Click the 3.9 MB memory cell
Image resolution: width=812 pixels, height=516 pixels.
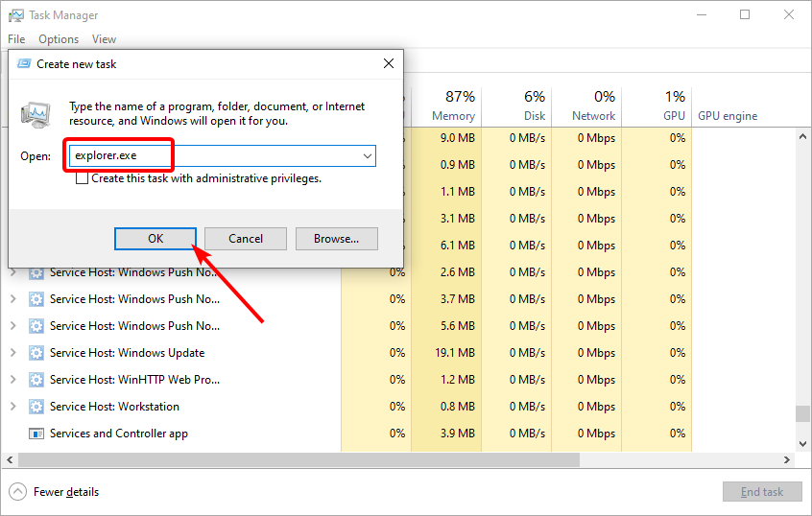[446, 434]
